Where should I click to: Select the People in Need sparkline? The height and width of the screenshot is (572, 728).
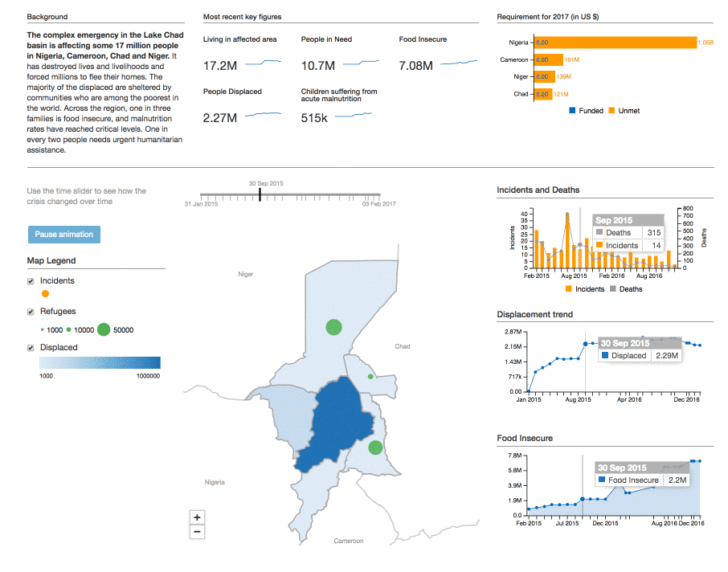click(x=361, y=63)
